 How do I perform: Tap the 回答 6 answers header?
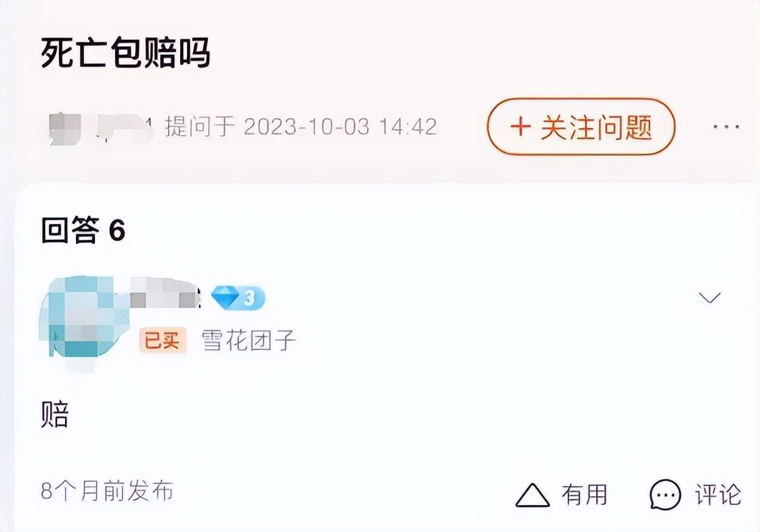pos(83,230)
